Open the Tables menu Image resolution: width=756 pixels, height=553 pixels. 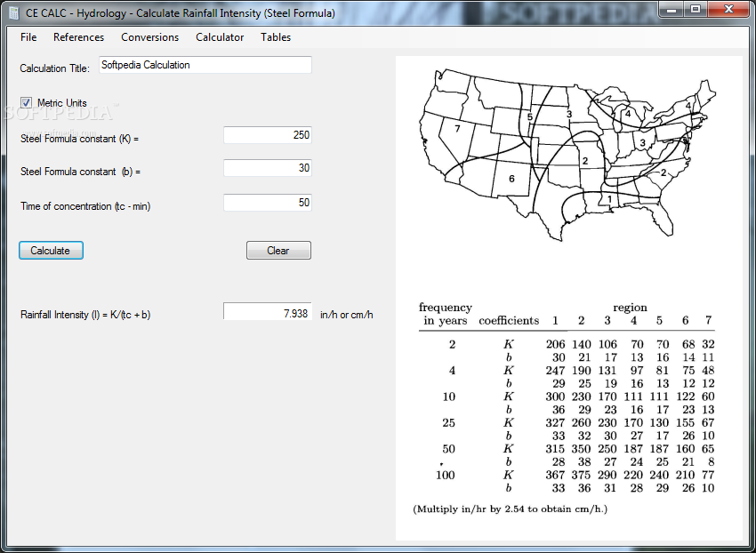pyautogui.click(x=276, y=37)
